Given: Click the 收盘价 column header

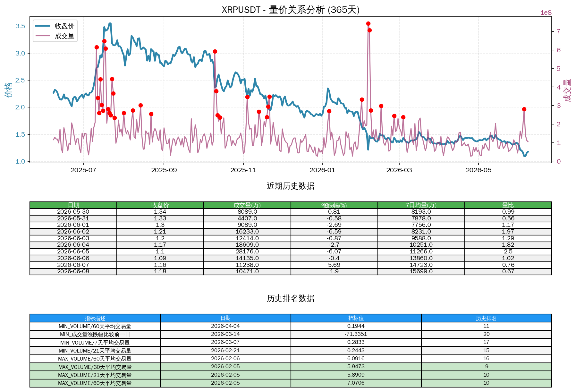Looking at the screenshot, I should click(160, 205).
